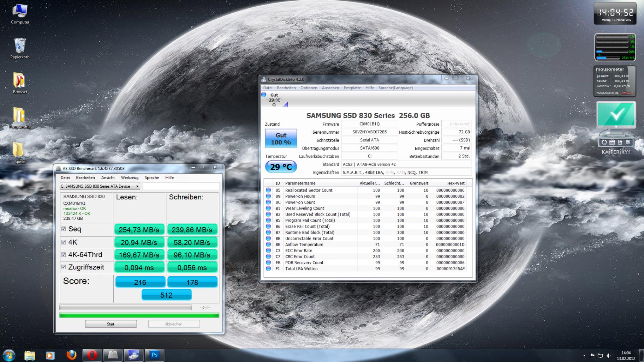Image resolution: width=644 pixels, height=362 pixels.
Task: Click the Seriennummer value field
Action: coord(369,132)
